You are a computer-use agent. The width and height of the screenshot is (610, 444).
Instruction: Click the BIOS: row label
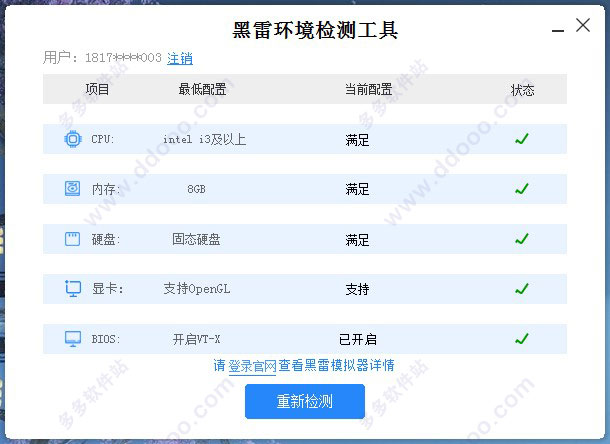coord(105,339)
